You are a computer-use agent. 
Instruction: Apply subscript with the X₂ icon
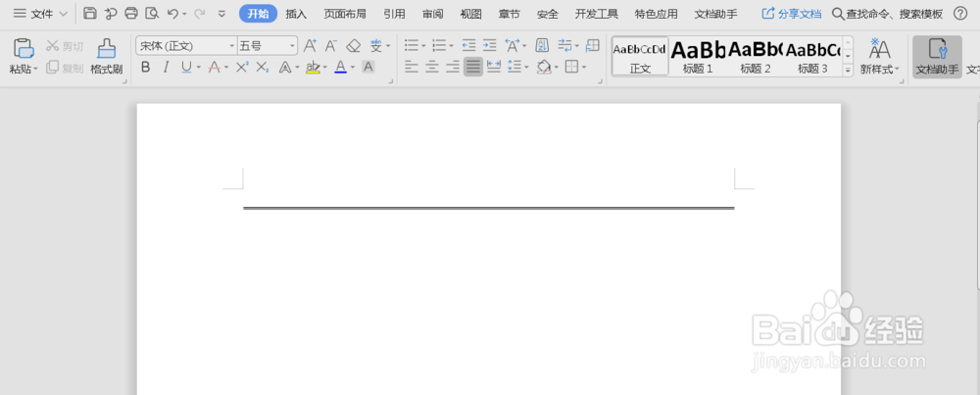point(263,67)
